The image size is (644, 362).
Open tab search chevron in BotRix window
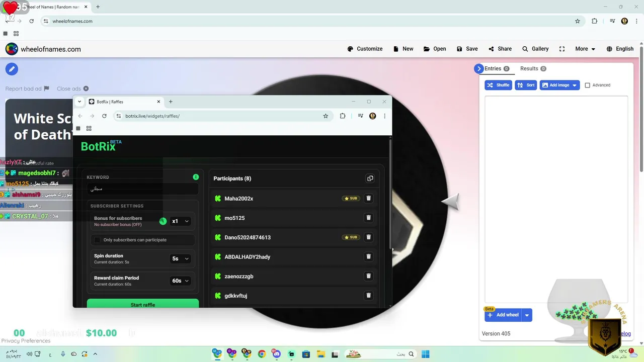[79, 102]
